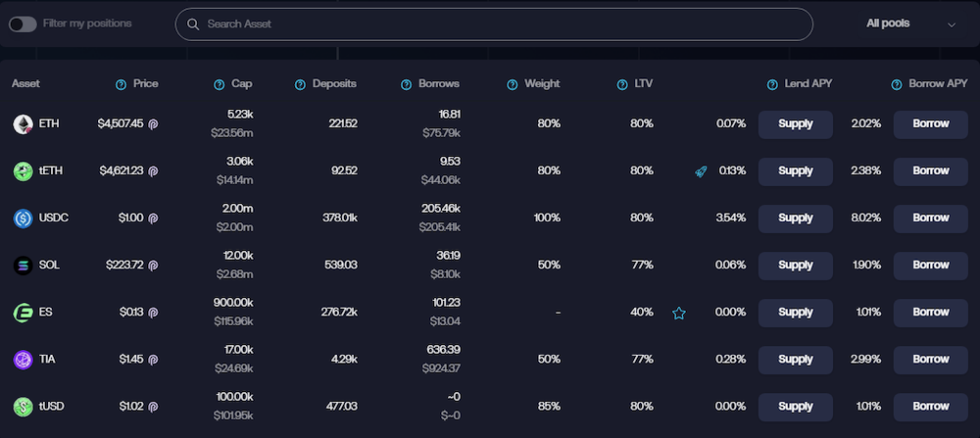980x438 pixels.
Task: Click the tUSD cap value 100.00k
Action: tap(234, 397)
